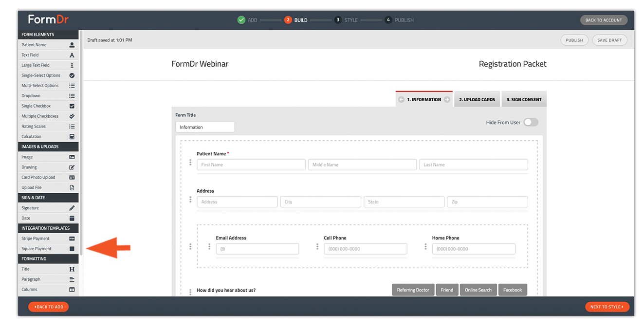Click the Multiple Checkboxes double-check icon

72,116
